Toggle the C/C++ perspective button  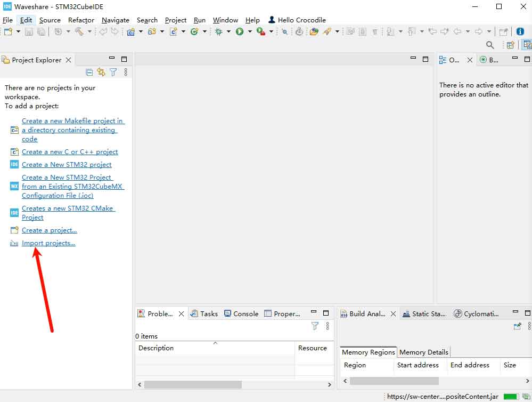(x=527, y=45)
